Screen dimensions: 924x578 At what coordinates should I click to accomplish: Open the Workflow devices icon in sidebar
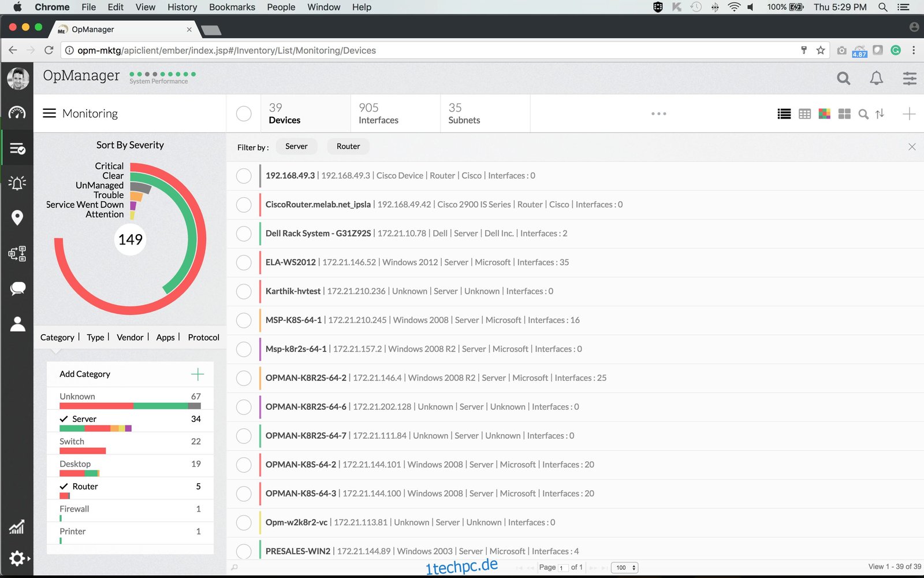click(17, 253)
